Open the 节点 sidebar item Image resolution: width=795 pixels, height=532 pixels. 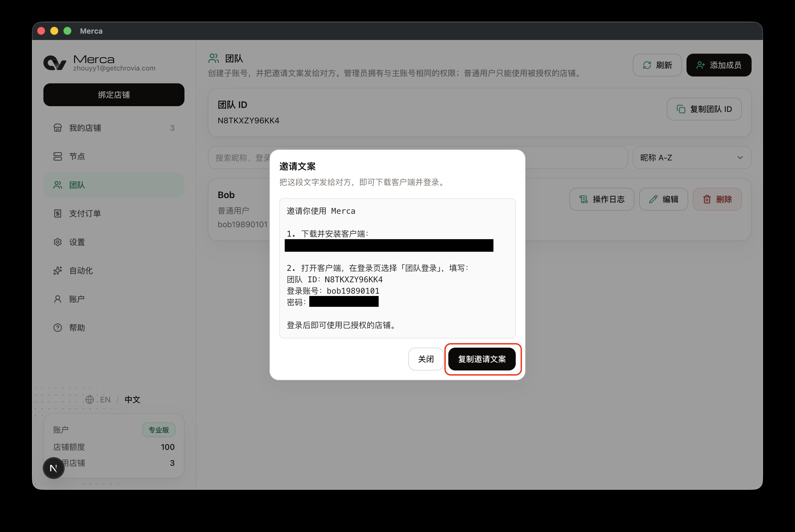[x=114, y=156]
